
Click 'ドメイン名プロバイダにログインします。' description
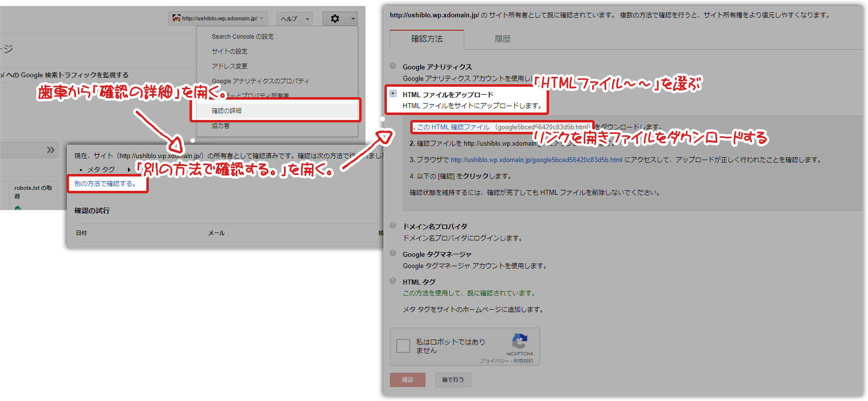(x=463, y=238)
